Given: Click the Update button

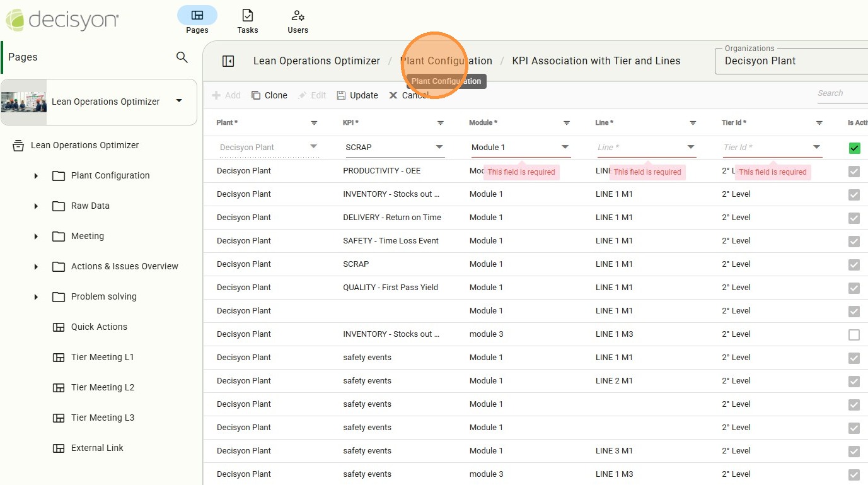Looking at the screenshot, I should 357,95.
